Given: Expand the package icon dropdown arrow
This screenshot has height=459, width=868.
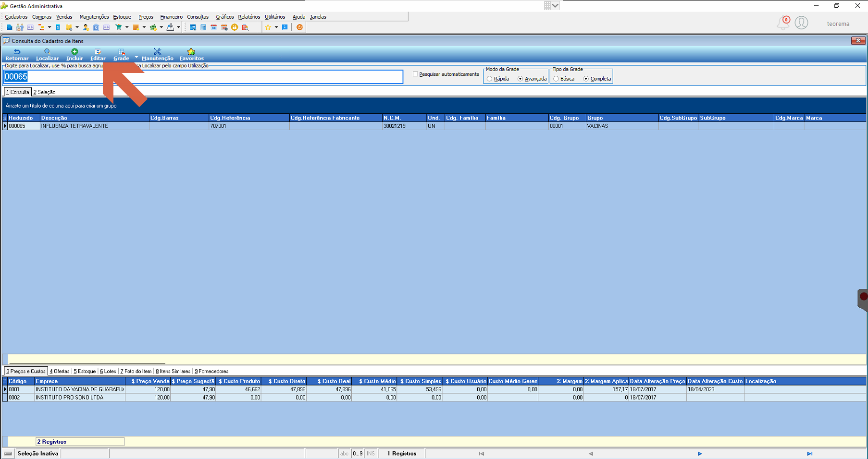Looking at the screenshot, I should point(77,27).
